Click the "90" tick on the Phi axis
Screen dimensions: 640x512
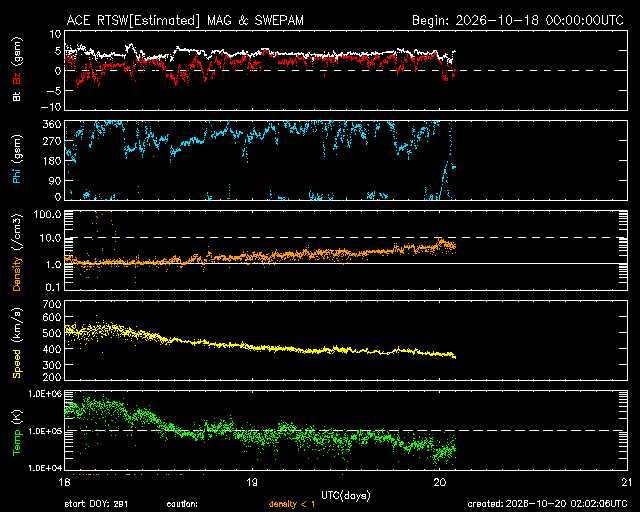(x=55, y=180)
